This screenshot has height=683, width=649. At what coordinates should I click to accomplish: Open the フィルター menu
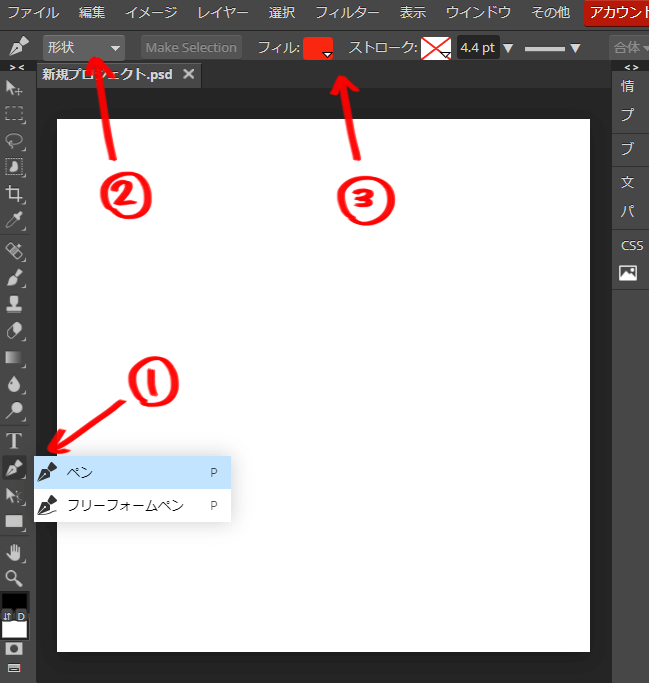[x=347, y=12]
